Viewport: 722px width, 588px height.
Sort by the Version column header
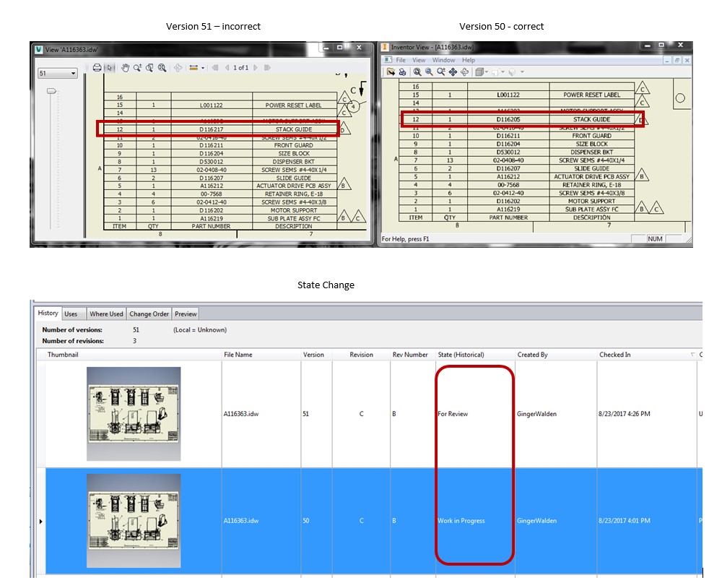(316, 355)
